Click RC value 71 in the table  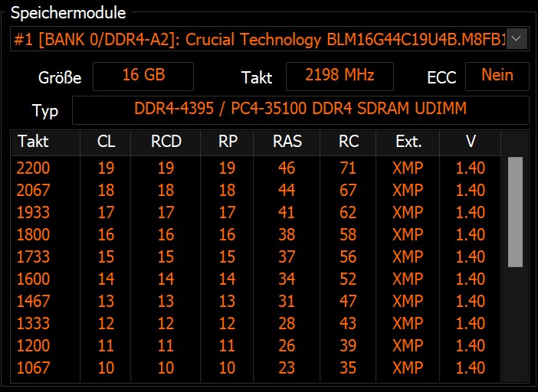coord(348,168)
